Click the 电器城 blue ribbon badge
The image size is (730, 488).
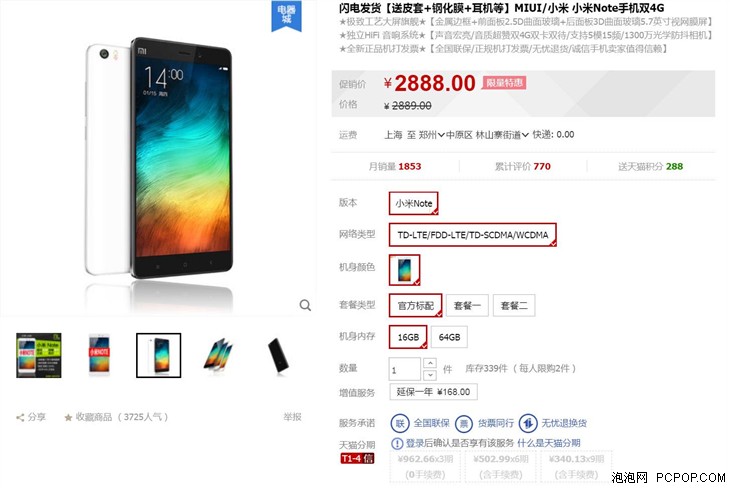(x=286, y=15)
